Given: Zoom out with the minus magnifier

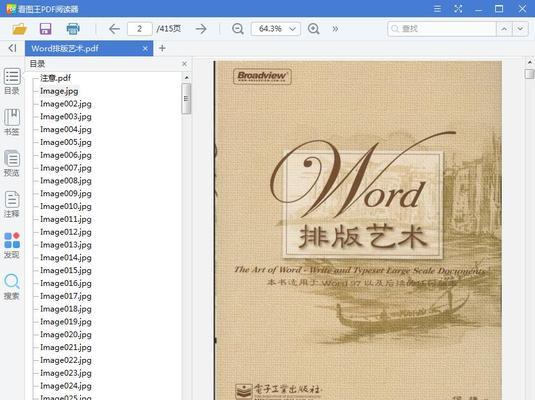Looking at the screenshot, I should click(x=237, y=29).
